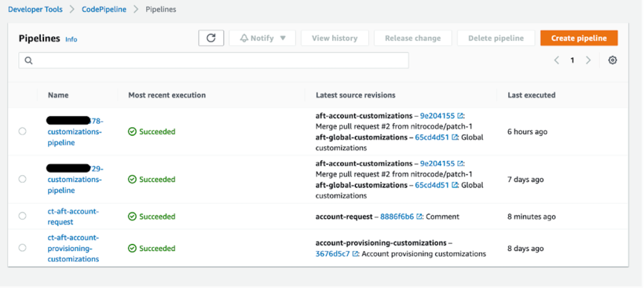Click '6 hours ago' cell
This screenshot has width=644, height=288.
point(528,131)
